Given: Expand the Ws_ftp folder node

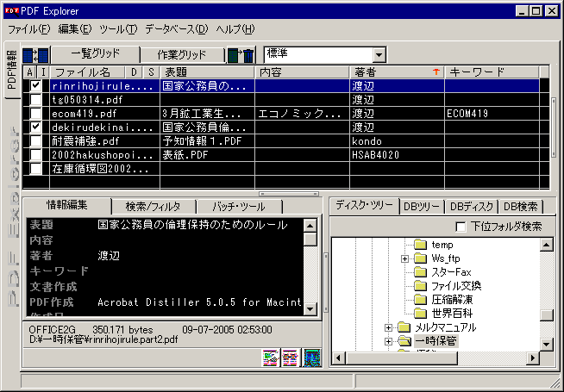Looking at the screenshot, I should pyautogui.click(x=405, y=258).
